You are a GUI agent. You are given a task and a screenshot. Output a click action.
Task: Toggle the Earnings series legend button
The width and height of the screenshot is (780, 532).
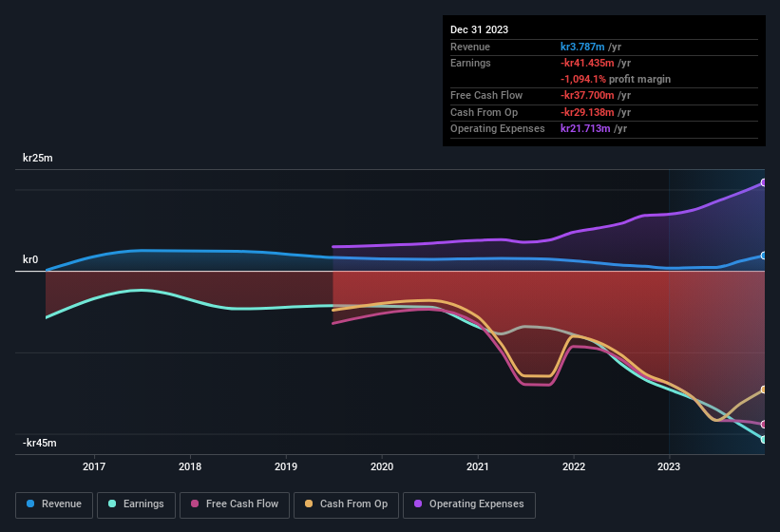136,504
